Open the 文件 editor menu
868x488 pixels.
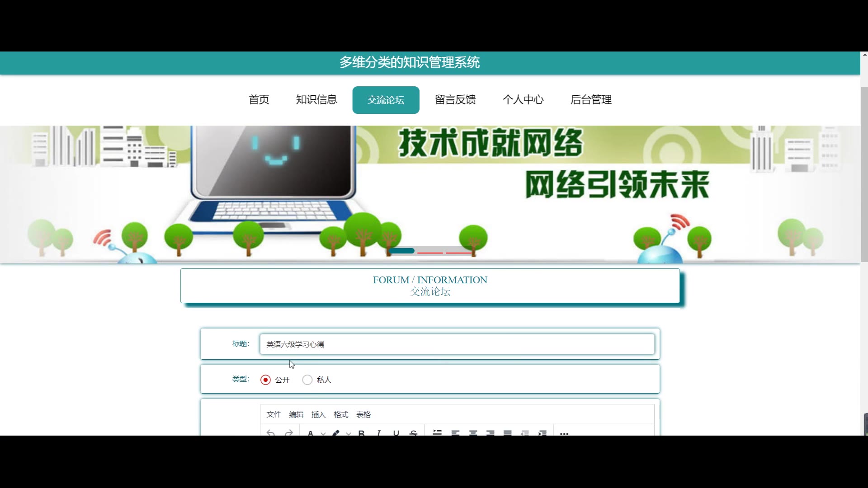[x=274, y=414]
